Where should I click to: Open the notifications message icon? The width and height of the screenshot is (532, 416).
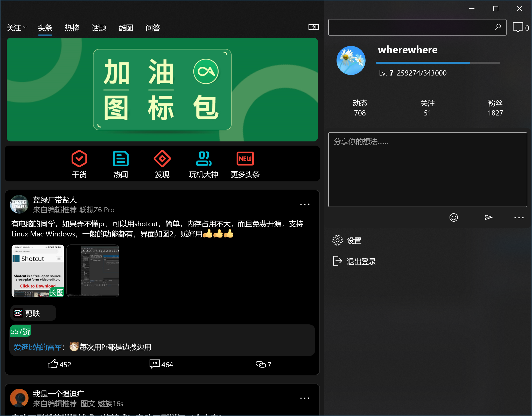click(x=518, y=27)
